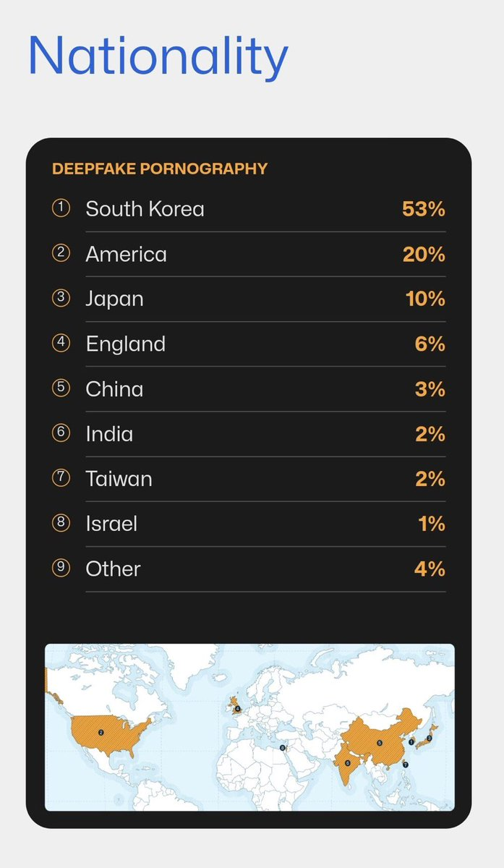Click the circled number 4 beside England
The width and height of the screenshot is (504, 868).
(x=61, y=343)
